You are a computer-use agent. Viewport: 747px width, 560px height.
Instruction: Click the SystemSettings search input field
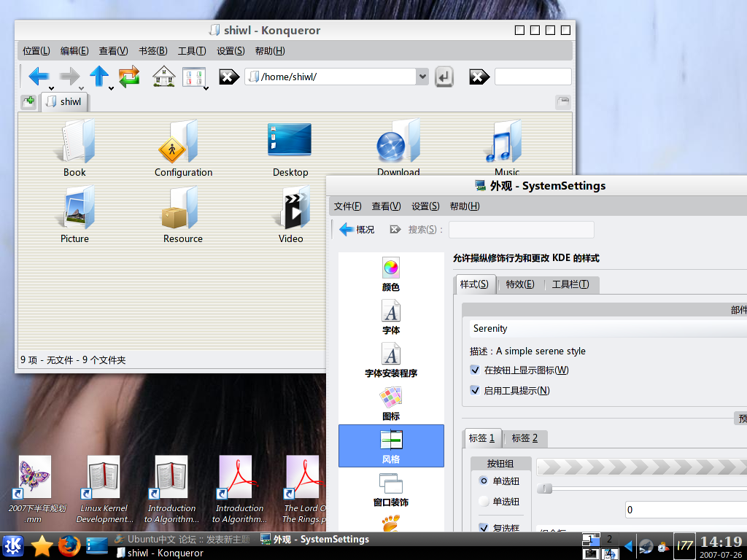[521, 230]
